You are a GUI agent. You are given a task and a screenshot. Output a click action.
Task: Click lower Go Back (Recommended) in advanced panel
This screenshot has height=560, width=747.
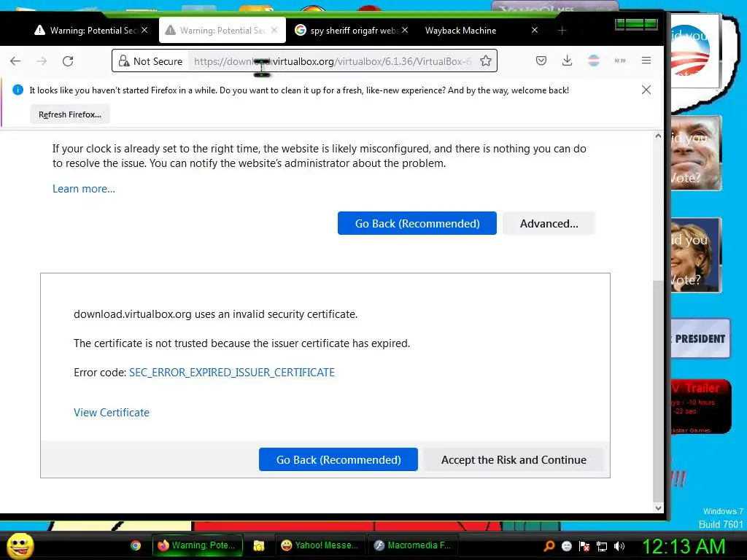[x=338, y=459]
